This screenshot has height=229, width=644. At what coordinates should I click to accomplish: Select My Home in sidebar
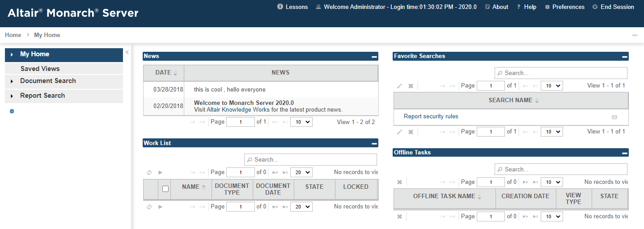coord(64,54)
